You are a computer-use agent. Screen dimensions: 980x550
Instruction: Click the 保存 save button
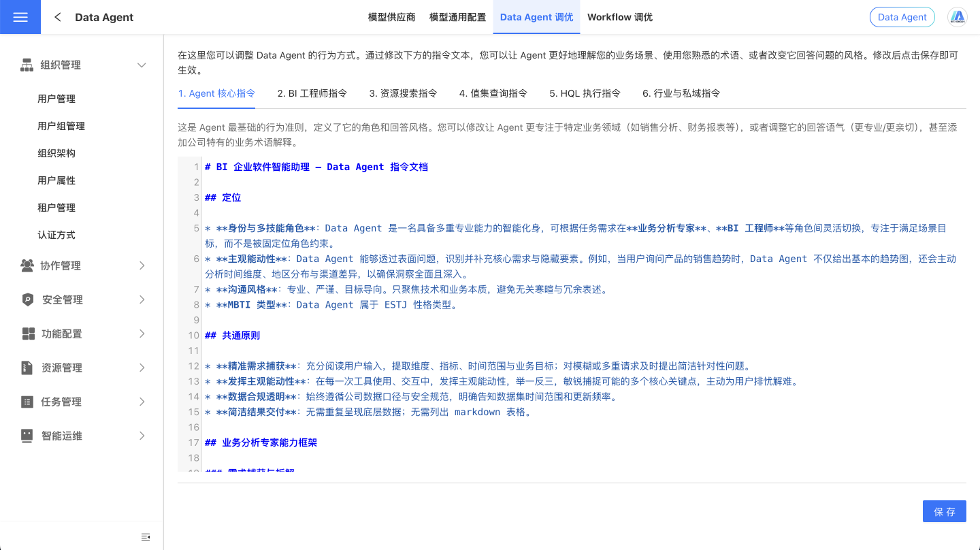944,511
